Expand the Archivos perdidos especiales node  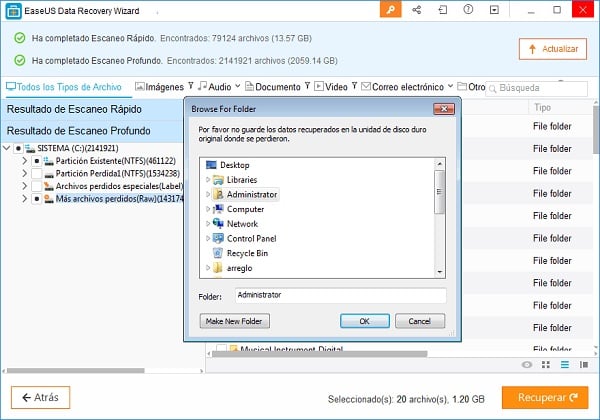pyautogui.click(x=24, y=186)
